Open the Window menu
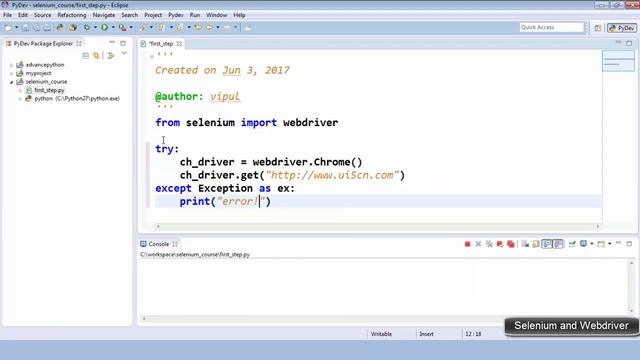Screen dimensions: 640x360 [216, 15]
